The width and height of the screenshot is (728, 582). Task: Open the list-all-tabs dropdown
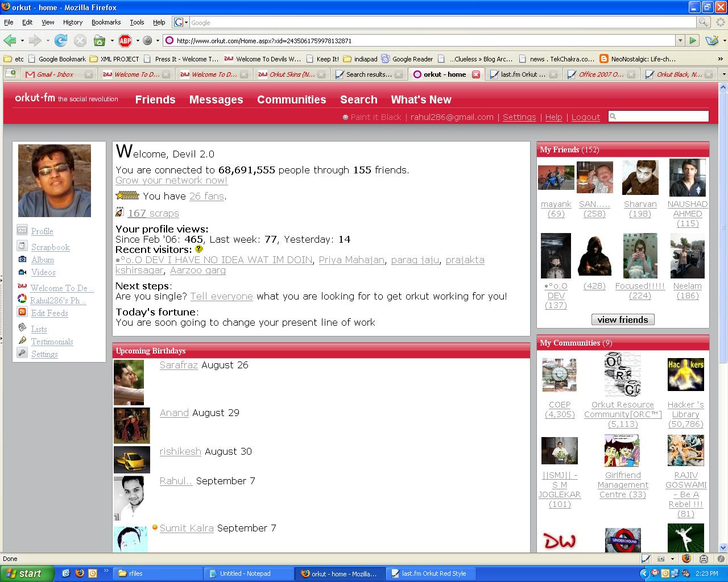pyautogui.click(x=723, y=74)
